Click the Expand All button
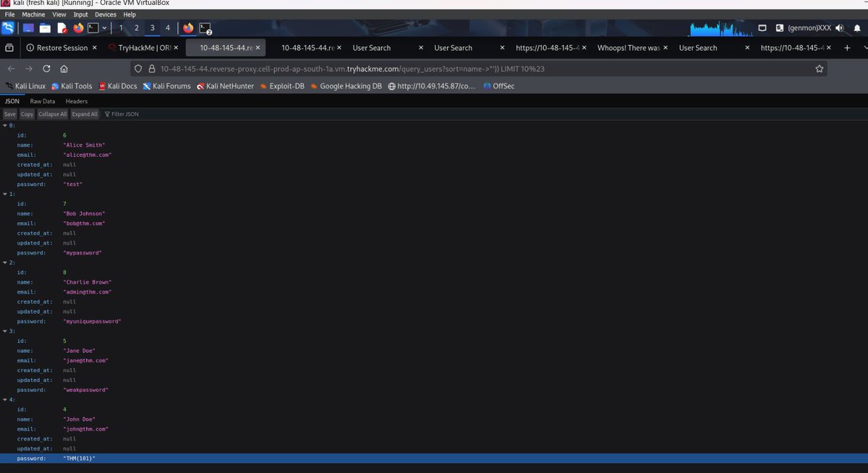 pyautogui.click(x=85, y=114)
